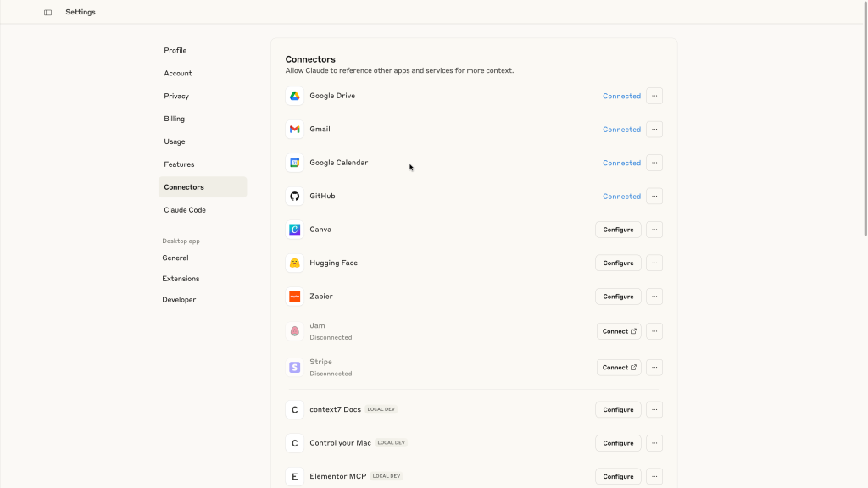Open more options for Control your Mac

(x=654, y=443)
